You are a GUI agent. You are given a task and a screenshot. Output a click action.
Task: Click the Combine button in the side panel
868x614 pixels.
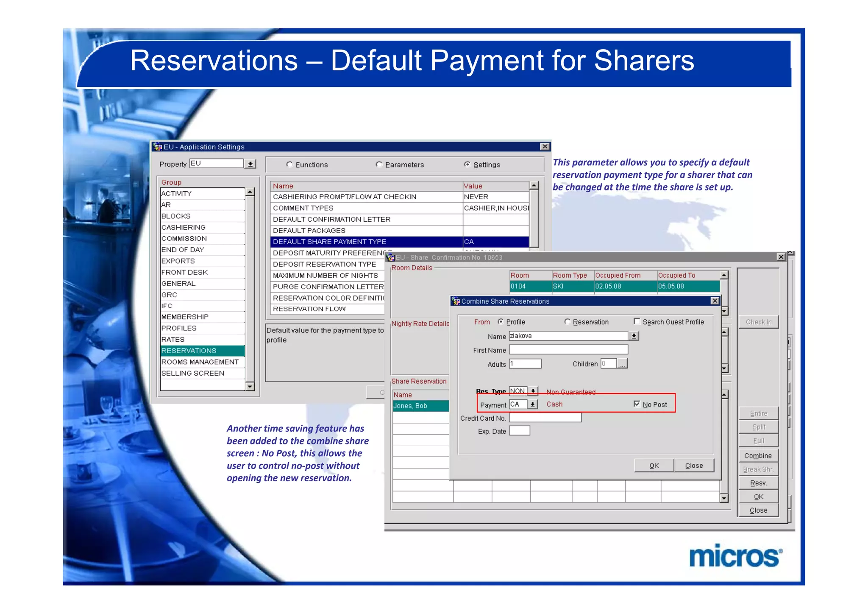(758, 456)
